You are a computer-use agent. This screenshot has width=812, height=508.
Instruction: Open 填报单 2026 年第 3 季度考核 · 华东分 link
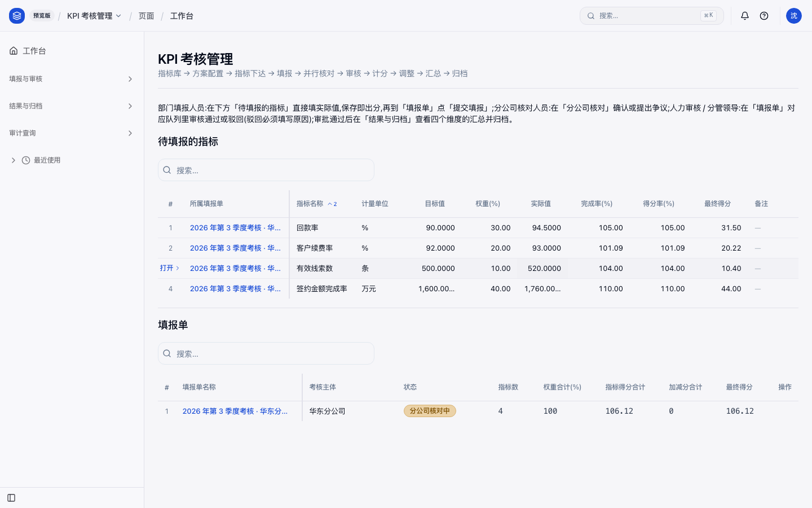pos(235,411)
